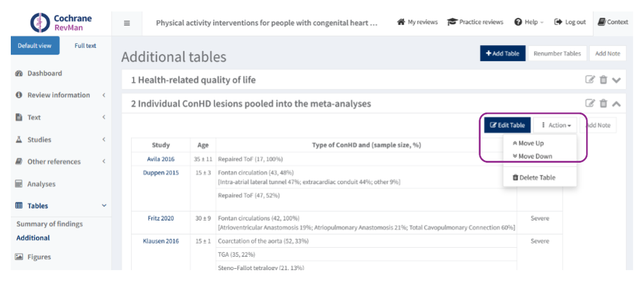644x307 pixels.
Task: Toggle the Action dropdown button
Action: click(555, 125)
